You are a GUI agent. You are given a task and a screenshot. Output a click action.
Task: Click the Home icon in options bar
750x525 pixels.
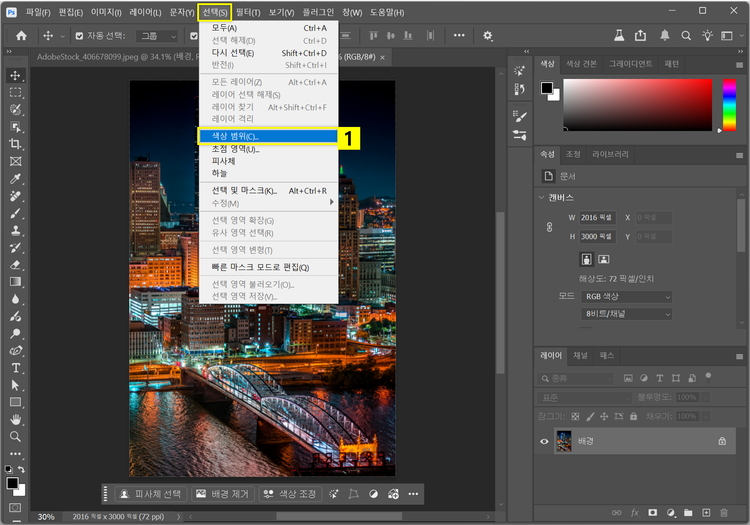pyautogui.click(x=19, y=35)
